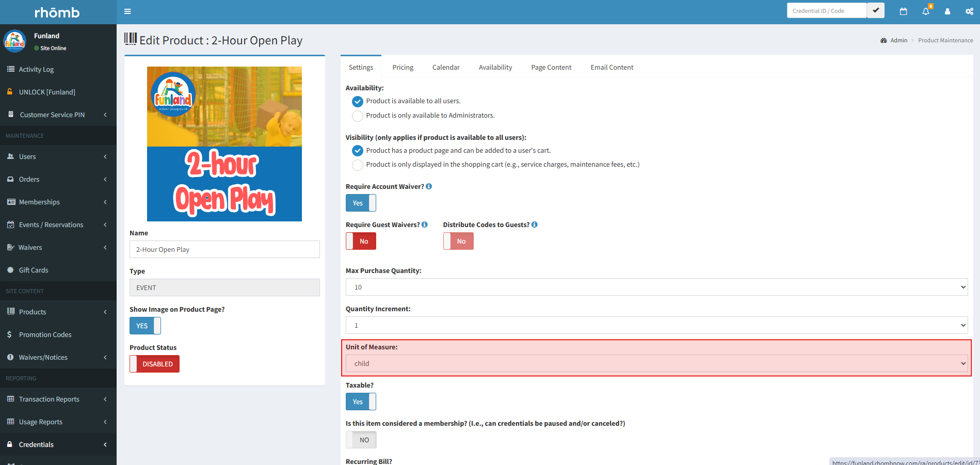Switch to the Email Content tab
Image resolution: width=980 pixels, height=465 pixels.
point(612,67)
